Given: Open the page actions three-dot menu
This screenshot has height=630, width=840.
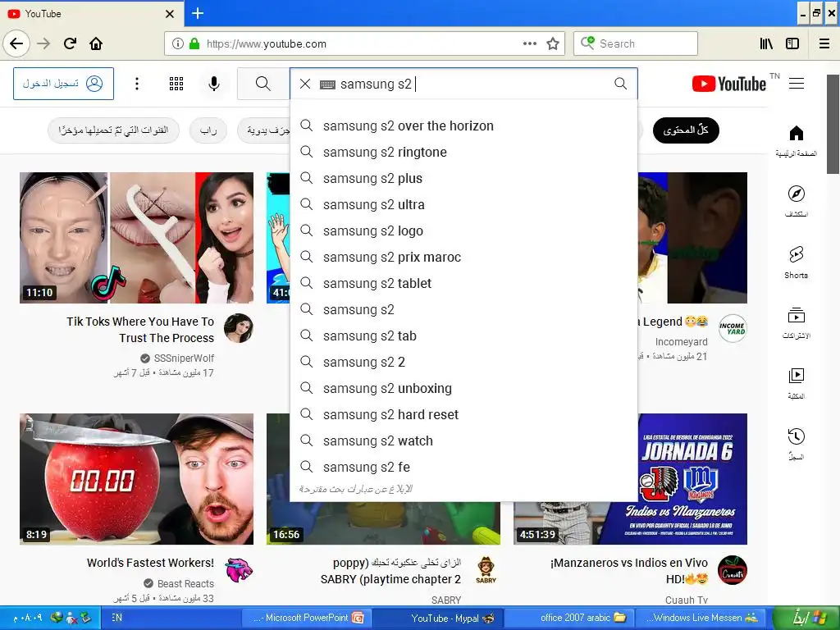Looking at the screenshot, I should (x=529, y=43).
